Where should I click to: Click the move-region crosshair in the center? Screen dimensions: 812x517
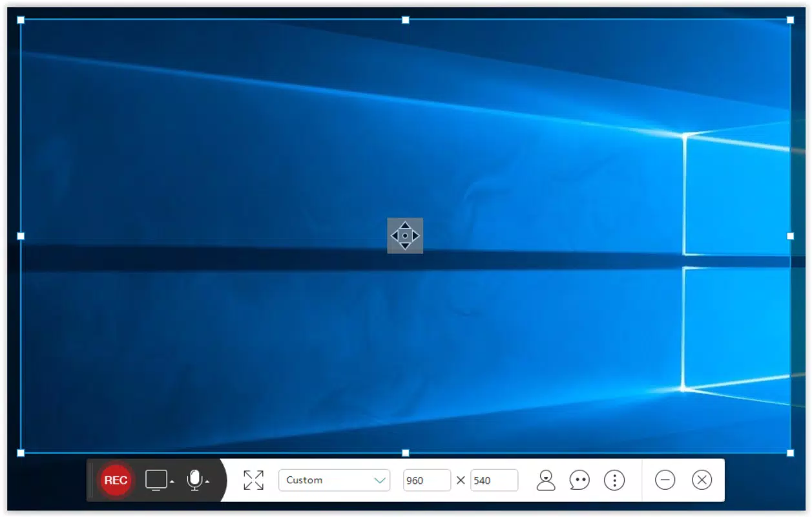coord(405,236)
